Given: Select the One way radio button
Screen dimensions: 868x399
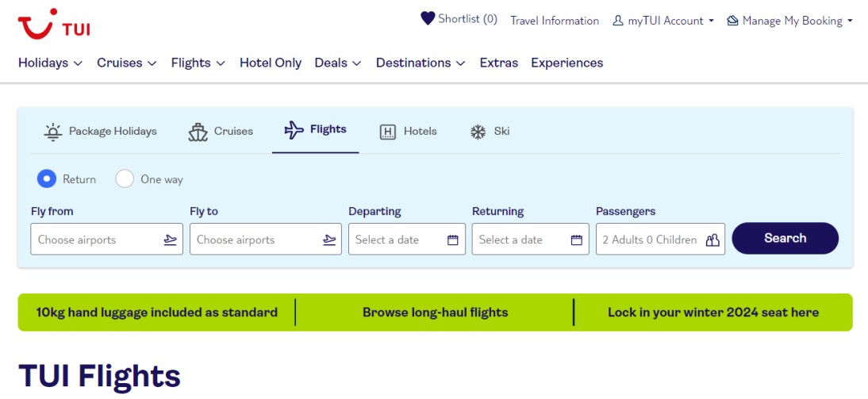Looking at the screenshot, I should 125,178.
